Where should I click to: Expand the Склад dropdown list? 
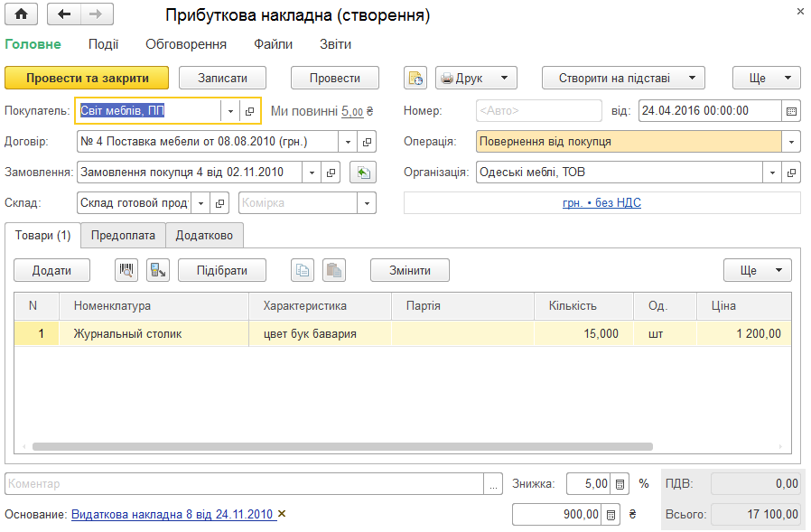[x=200, y=203]
